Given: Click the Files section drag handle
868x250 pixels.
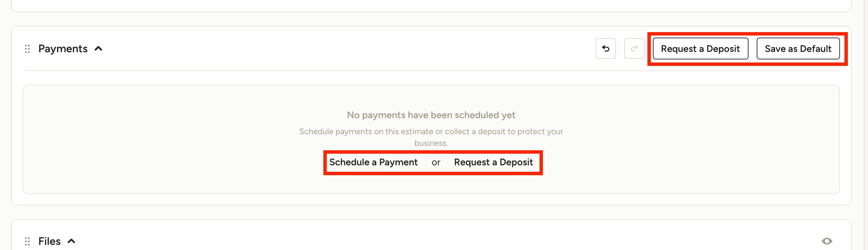Looking at the screenshot, I should (x=27, y=241).
